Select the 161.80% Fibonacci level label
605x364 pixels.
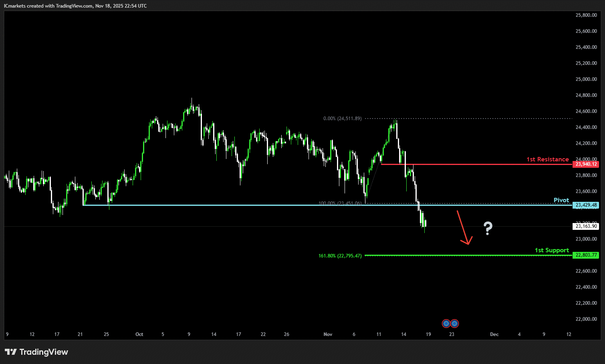pyautogui.click(x=340, y=255)
